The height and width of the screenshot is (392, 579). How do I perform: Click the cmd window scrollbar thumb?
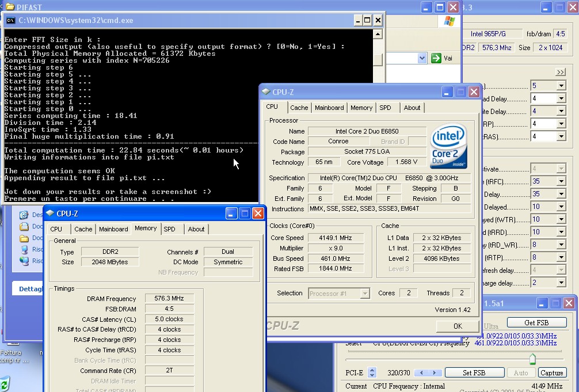click(378, 59)
